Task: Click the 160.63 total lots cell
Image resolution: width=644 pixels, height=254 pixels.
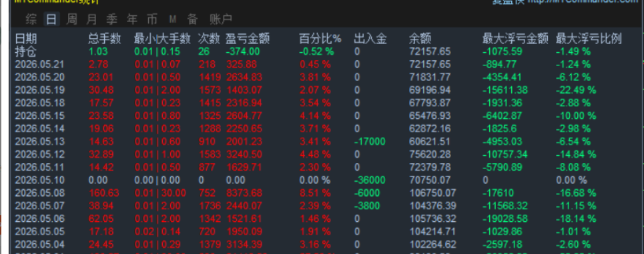Action: [x=103, y=193]
